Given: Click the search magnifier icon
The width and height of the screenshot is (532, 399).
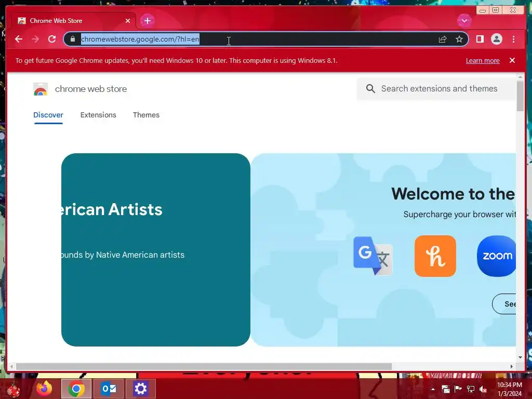Looking at the screenshot, I should pyautogui.click(x=370, y=89).
